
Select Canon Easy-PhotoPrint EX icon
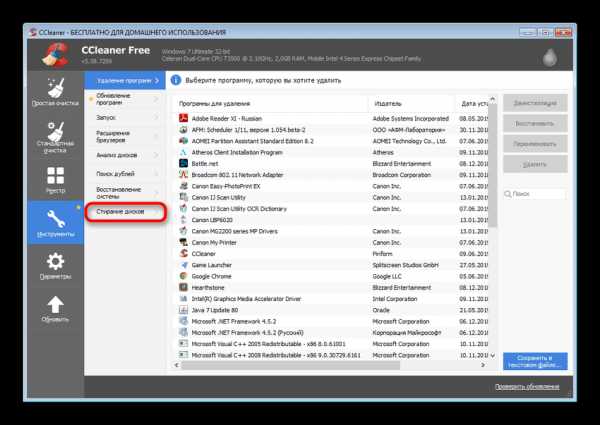tap(184, 186)
